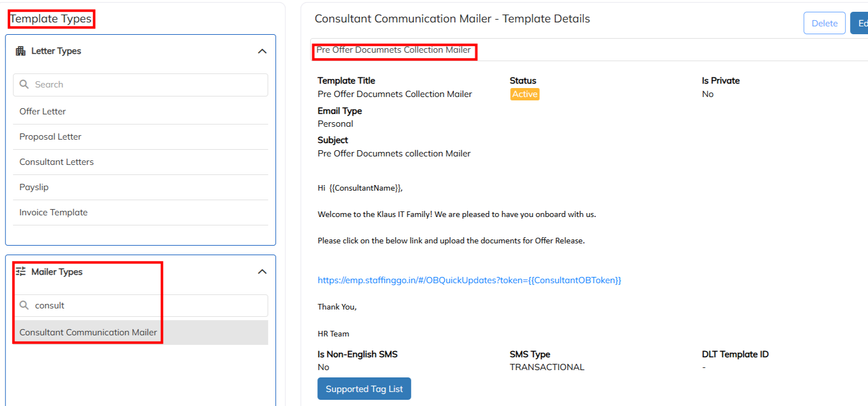The height and width of the screenshot is (406, 868).
Task: Focus the Letter Types search field
Action: coord(146,85)
